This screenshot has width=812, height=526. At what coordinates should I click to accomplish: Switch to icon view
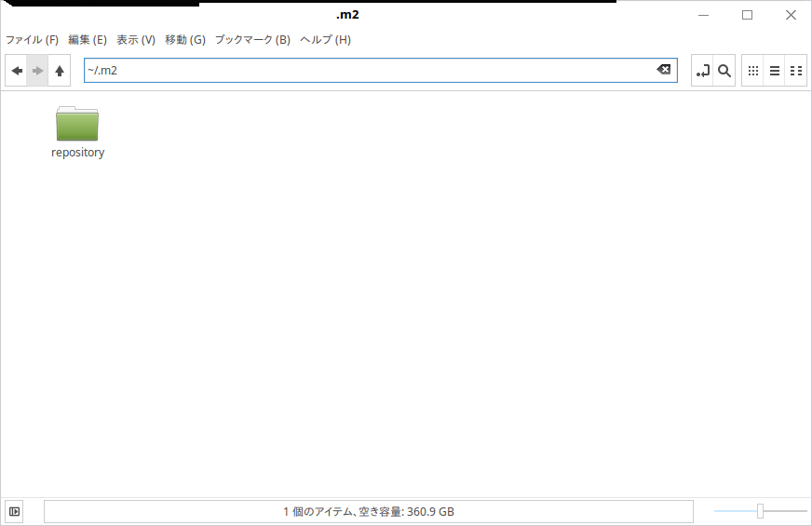pyautogui.click(x=753, y=71)
